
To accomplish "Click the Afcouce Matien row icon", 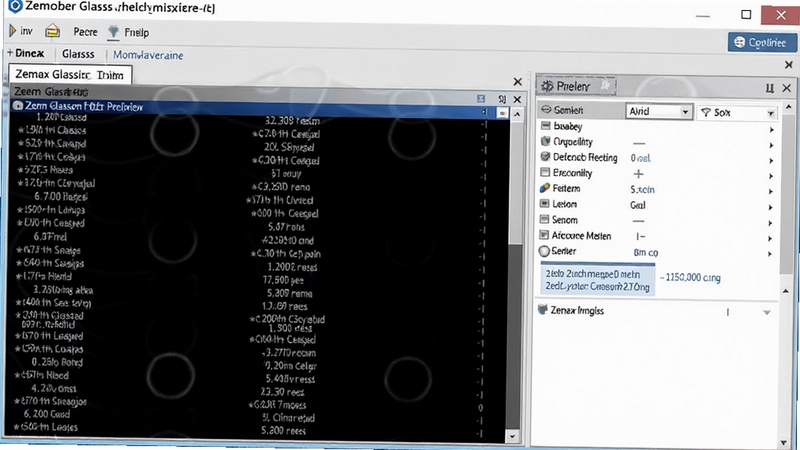I will (x=544, y=235).
